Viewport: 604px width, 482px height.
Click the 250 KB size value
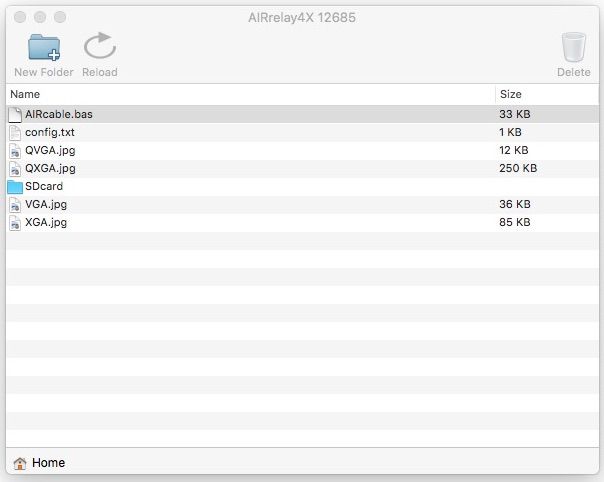(518, 168)
